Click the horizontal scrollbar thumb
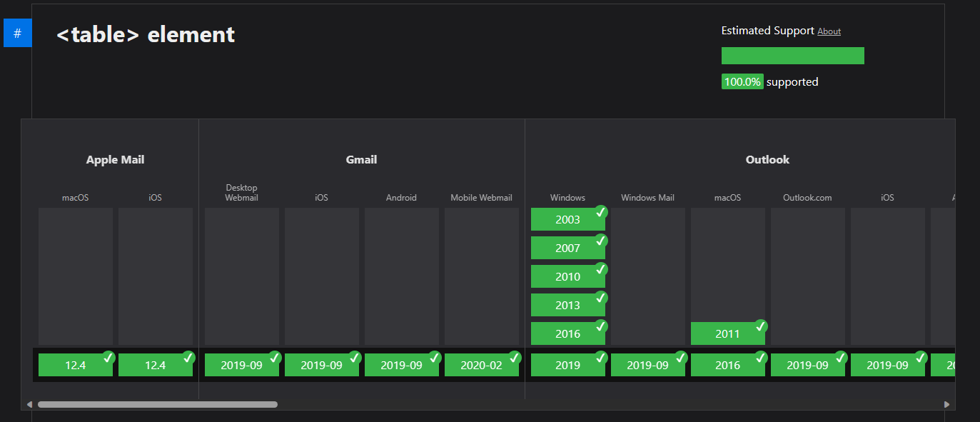The image size is (980, 422). [157, 405]
